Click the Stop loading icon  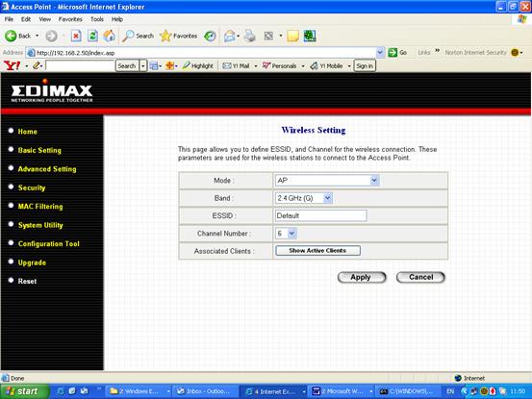pyautogui.click(x=76, y=36)
